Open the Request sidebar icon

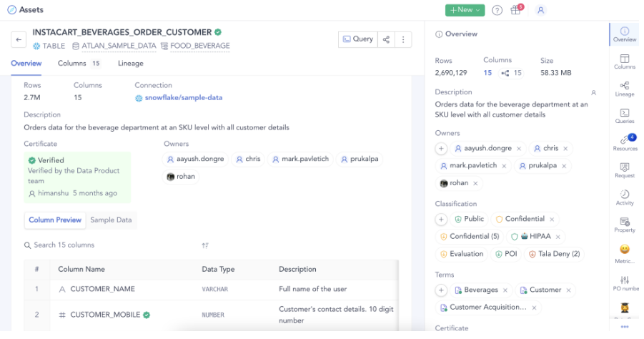coord(624,170)
